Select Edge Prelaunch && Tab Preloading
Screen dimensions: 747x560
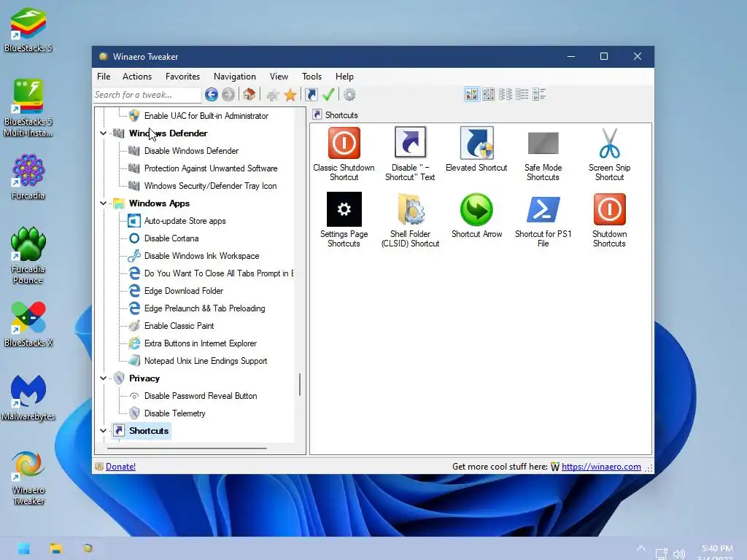[x=204, y=308]
